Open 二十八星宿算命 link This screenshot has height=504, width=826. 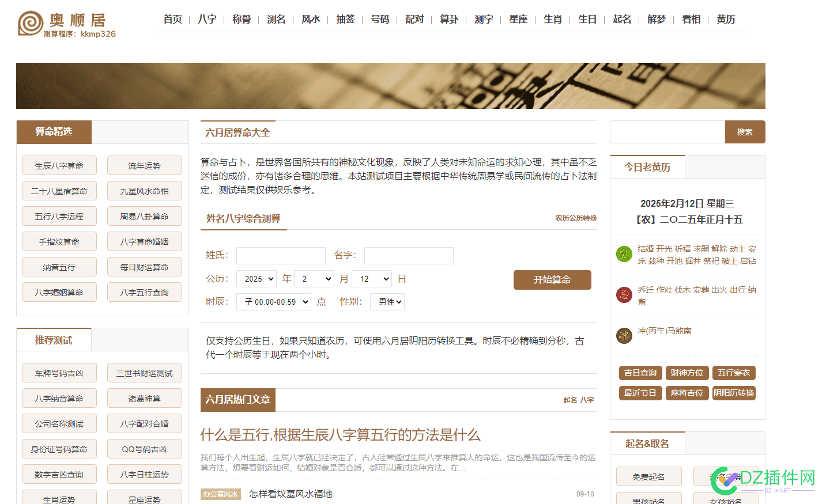click(x=59, y=191)
